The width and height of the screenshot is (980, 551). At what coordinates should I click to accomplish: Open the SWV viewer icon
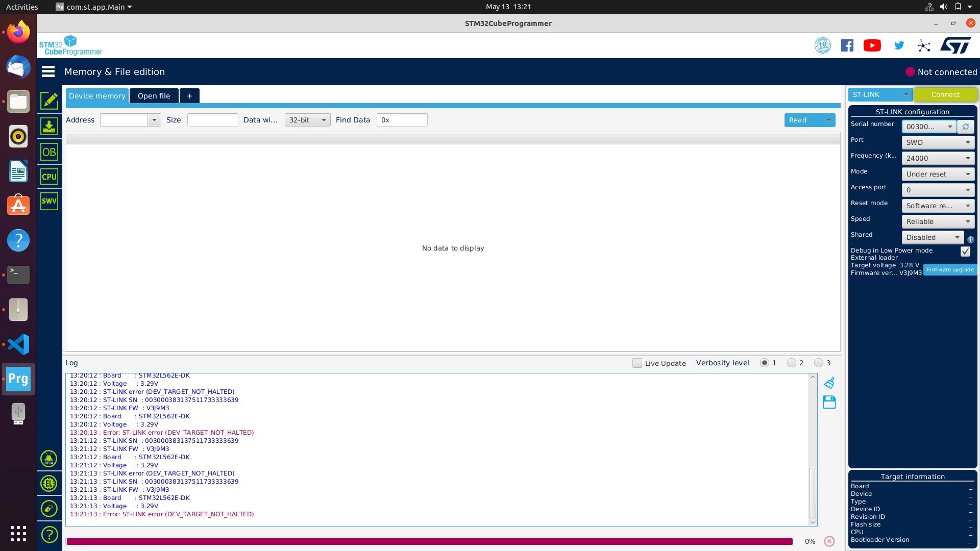tap(49, 201)
